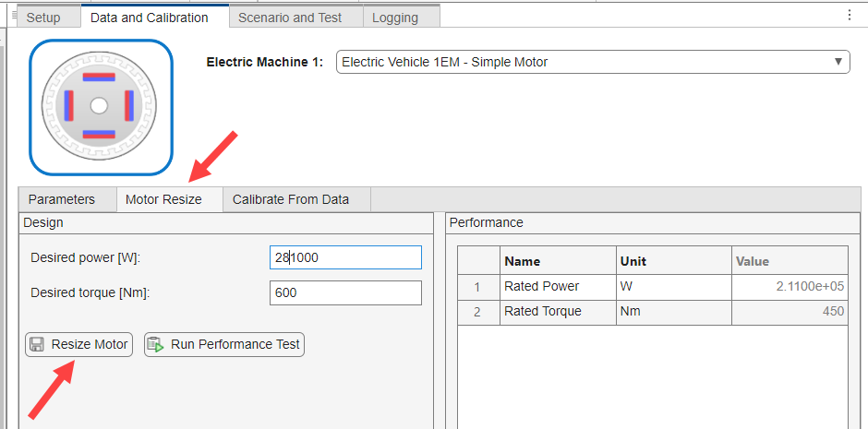This screenshot has height=429, width=868.
Task: Open the Scenario and Test tab
Action: pos(289,17)
